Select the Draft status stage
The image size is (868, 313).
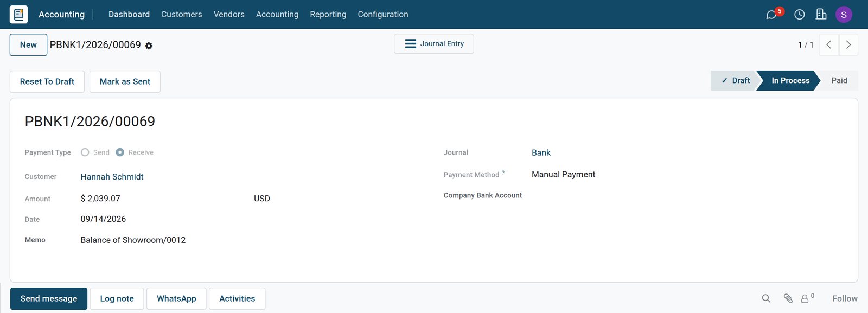735,81
